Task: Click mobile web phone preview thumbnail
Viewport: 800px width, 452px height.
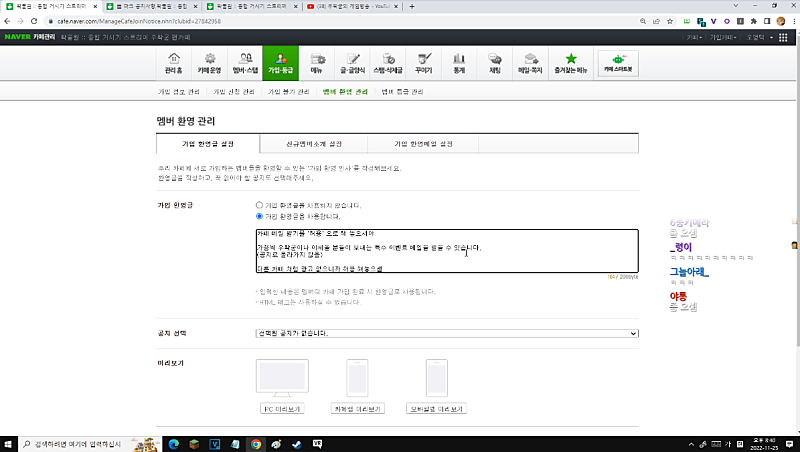Action: click(x=437, y=378)
